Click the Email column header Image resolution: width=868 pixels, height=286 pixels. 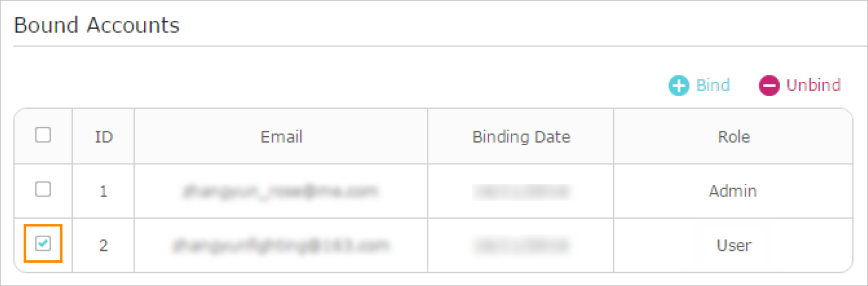coord(281,137)
